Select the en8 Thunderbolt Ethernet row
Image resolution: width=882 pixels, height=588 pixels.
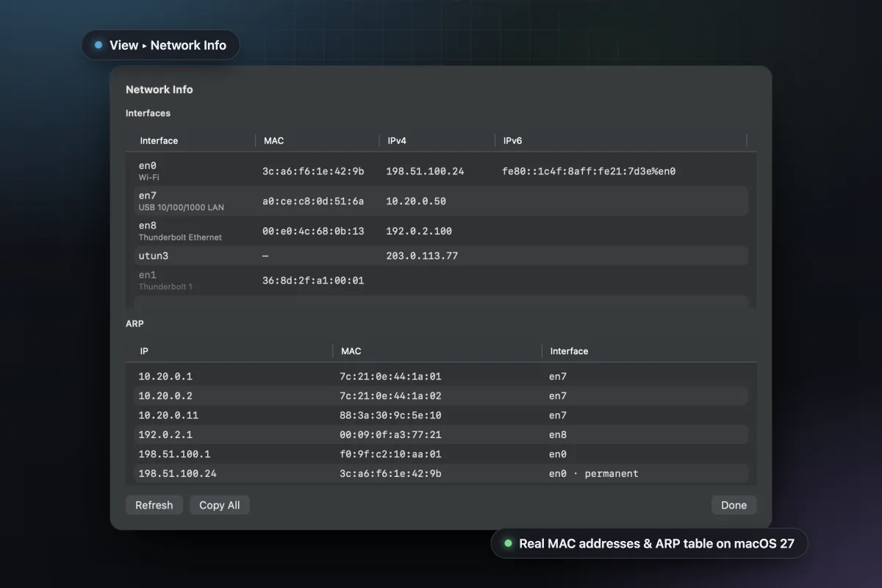tap(441, 231)
